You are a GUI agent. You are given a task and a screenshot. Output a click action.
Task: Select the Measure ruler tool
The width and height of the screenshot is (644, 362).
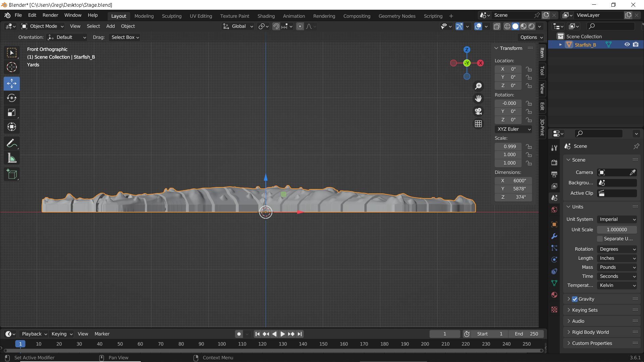(x=12, y=158)
